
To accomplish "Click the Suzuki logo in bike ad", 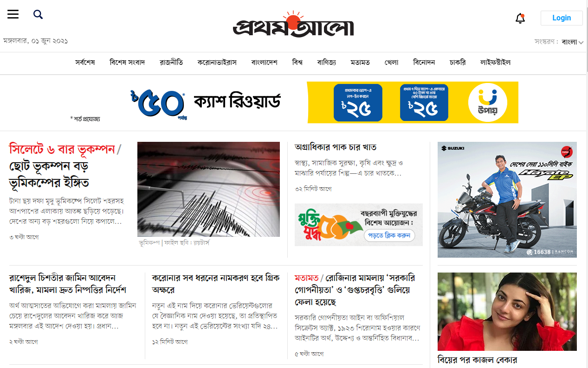I will pyautogui.click(x=452, y=148).
